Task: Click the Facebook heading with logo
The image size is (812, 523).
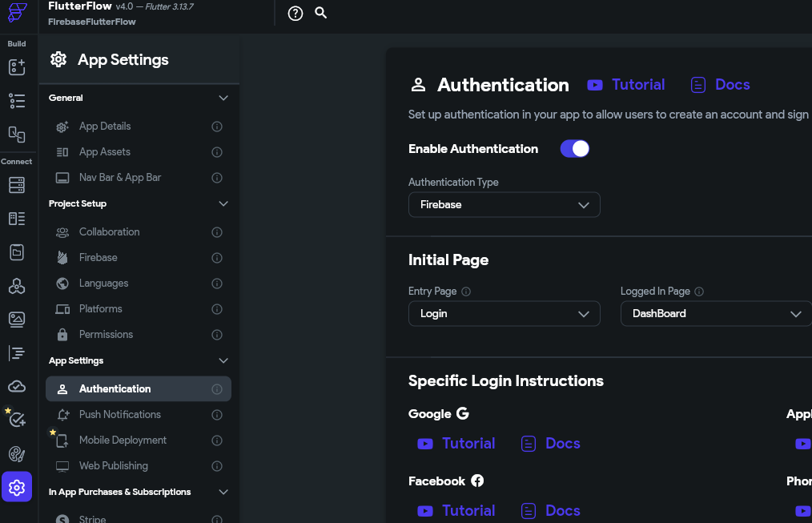Action: pyautogui.click(x=446, y=481)
